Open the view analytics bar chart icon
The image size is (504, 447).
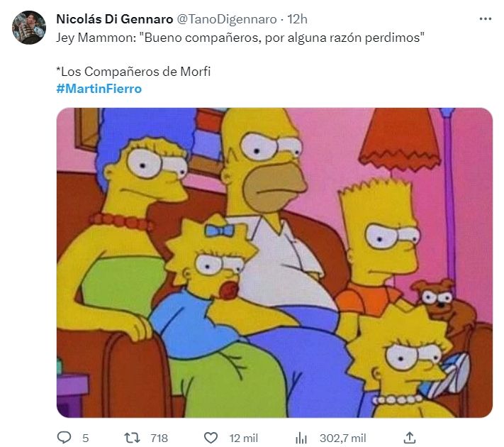pyautogui.click(x=301, y=438)
